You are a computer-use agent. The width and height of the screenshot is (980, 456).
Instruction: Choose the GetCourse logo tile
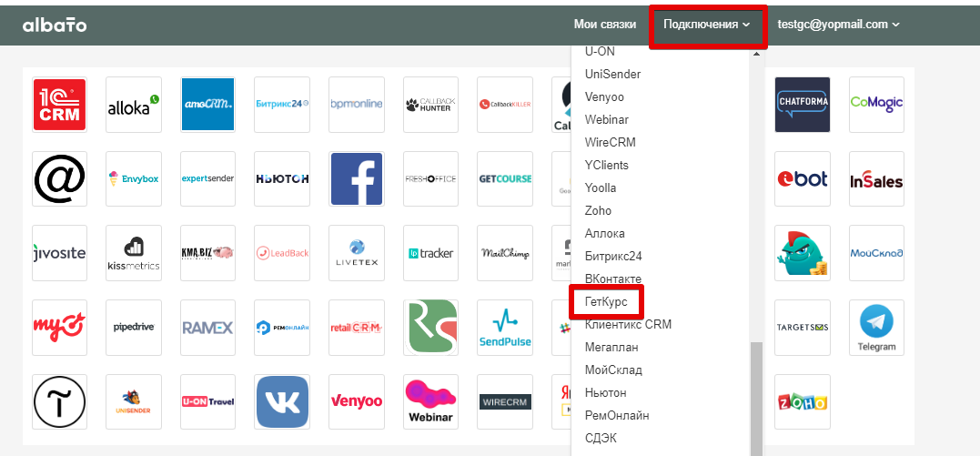click(505, 179)
